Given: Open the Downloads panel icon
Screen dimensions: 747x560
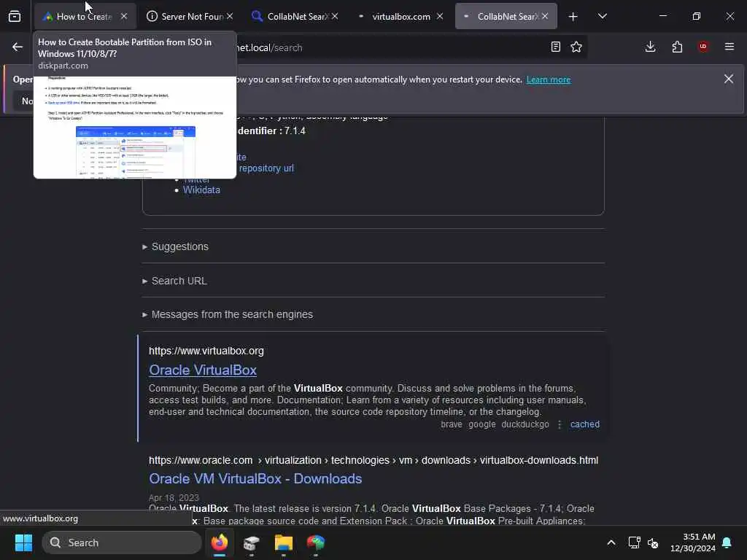Looking at the screenshot, I should [650, 47].
